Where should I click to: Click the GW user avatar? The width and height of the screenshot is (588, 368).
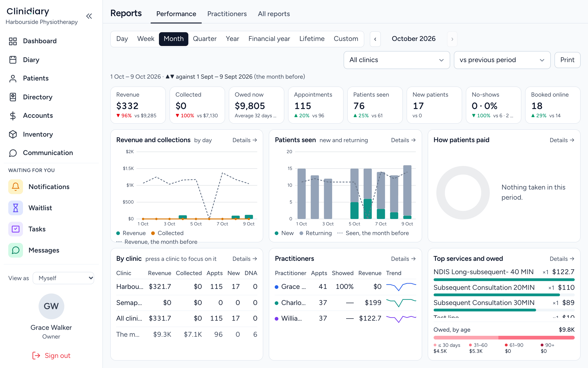point(51,306)
